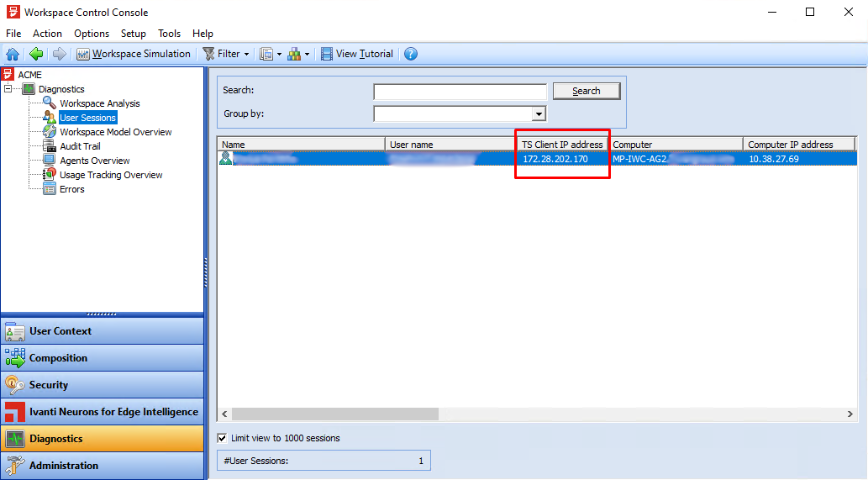Image resolution: width=868 pixels, height=480 pixels.
Task: Sort by Name column header
Action: pos(301,145)
